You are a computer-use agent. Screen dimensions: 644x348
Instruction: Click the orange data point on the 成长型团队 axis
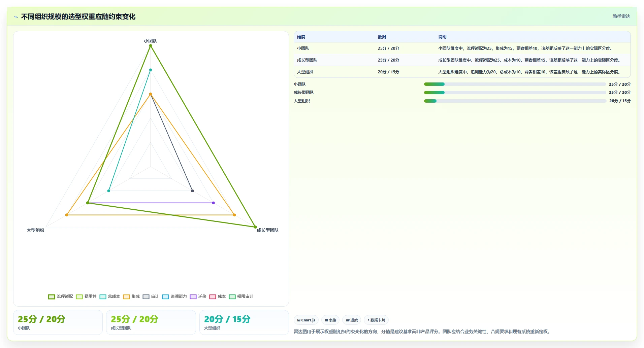point(234,215)
